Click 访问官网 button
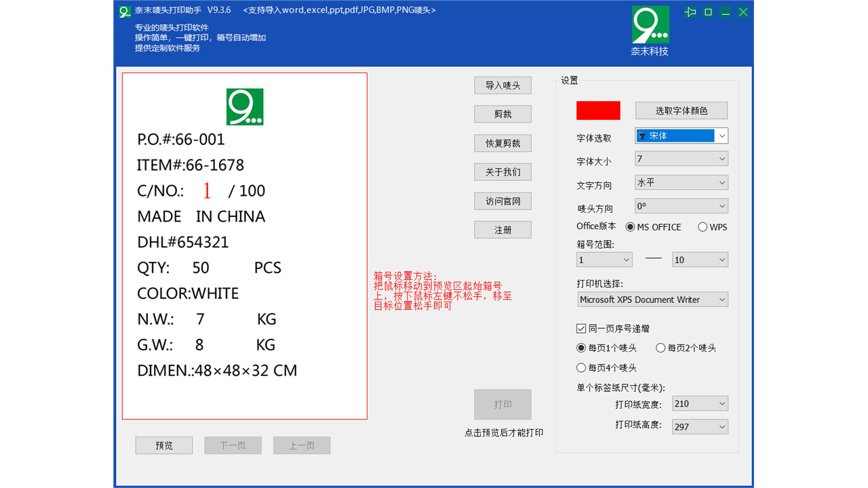This screenshot has height=488, width=868. [502, 201]
